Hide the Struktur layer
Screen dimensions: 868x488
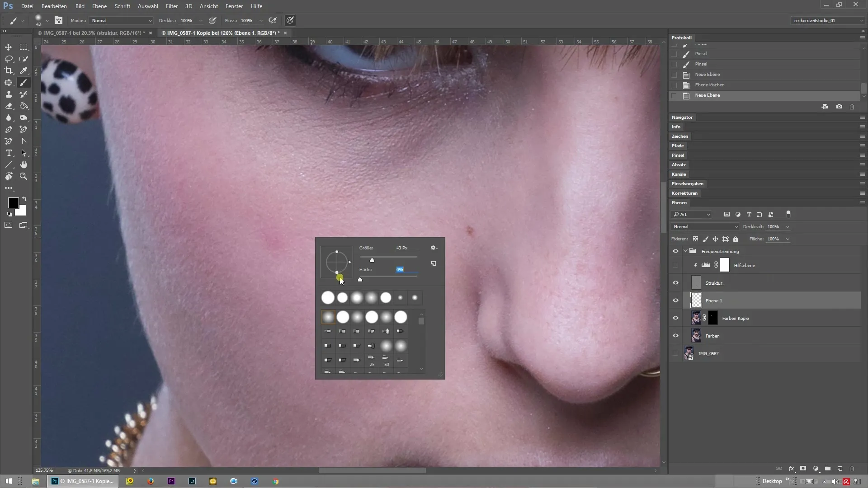[675, 283]
